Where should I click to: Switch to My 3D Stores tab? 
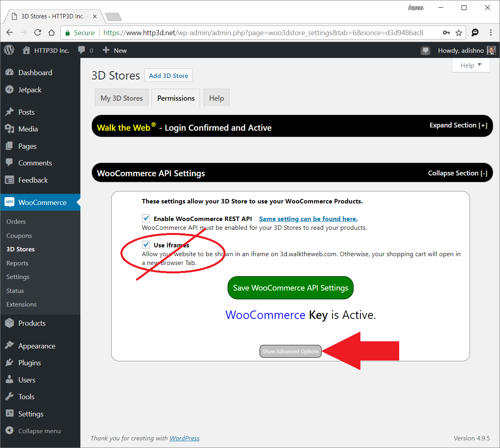(122, 98)
